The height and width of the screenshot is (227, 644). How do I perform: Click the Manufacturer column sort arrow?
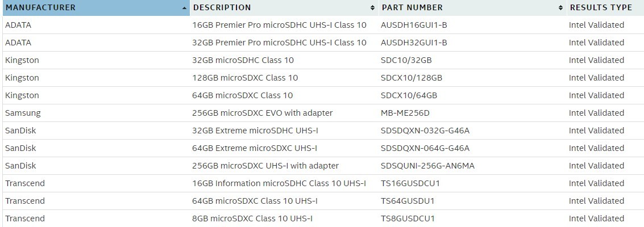pyautogui.click(x=185, y=8)
